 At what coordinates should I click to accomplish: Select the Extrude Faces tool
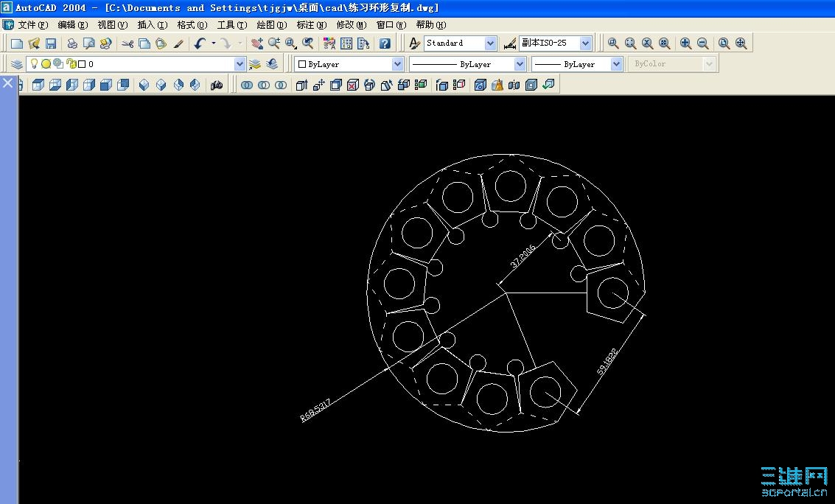pos(302,85)
